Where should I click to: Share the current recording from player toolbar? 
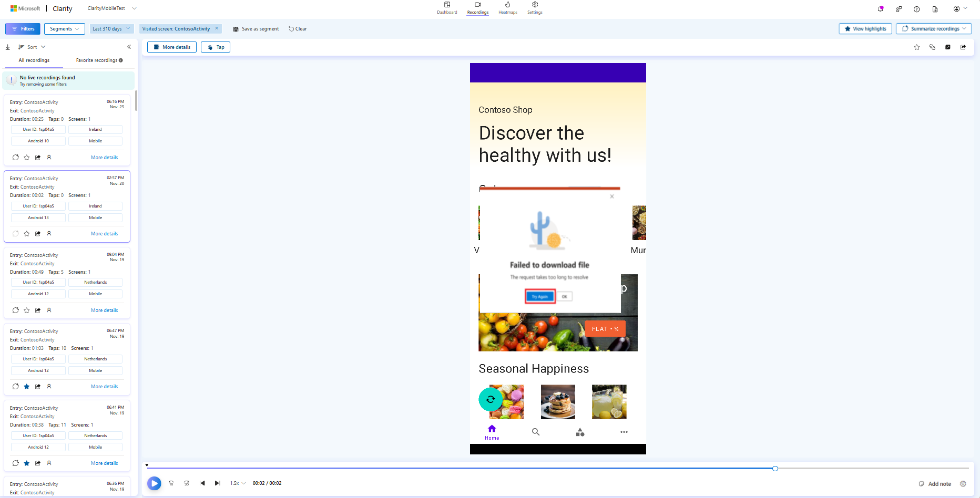963,47
